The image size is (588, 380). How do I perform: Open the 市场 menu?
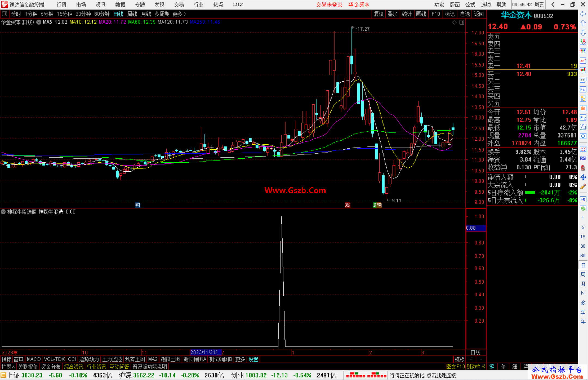[81, 5]
